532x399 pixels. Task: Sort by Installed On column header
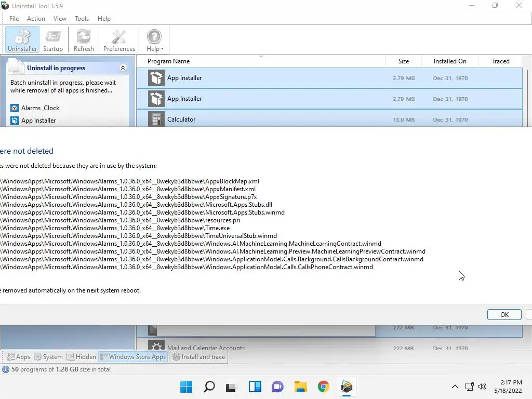click(450, 61)
